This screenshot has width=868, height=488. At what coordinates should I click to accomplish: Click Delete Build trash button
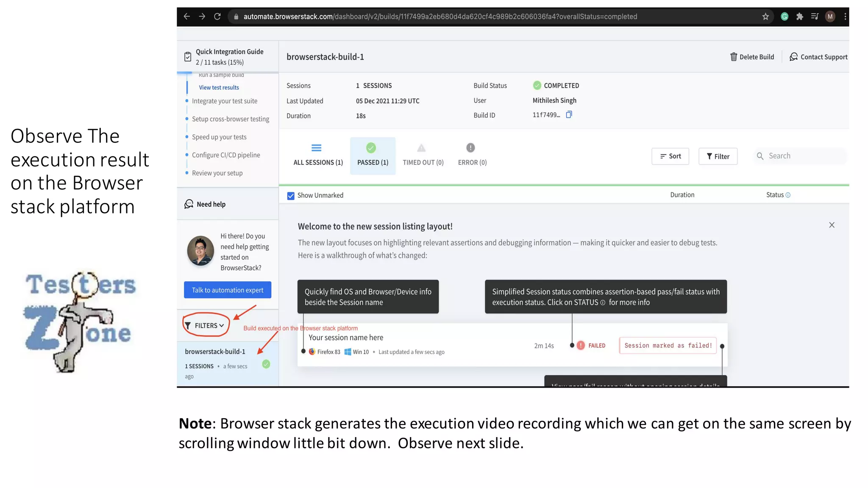[x=752, y=57]
